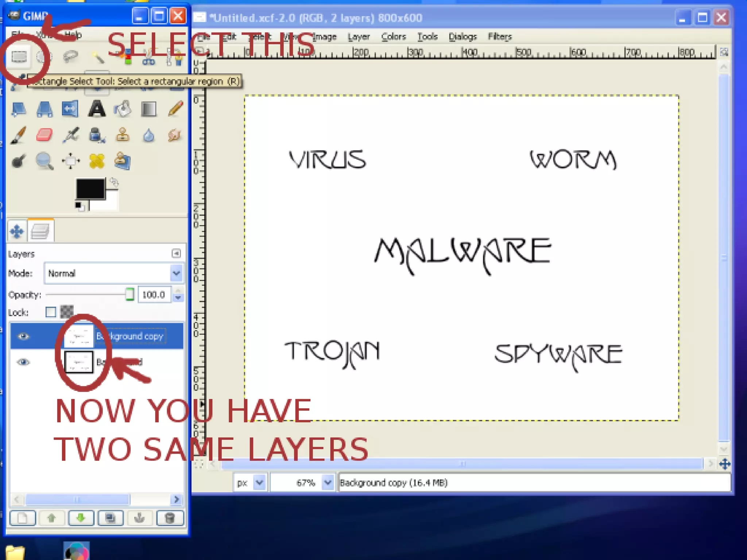Open the Colors menu
The width and height of the screenshot is (747, 560).
[393, 37]
